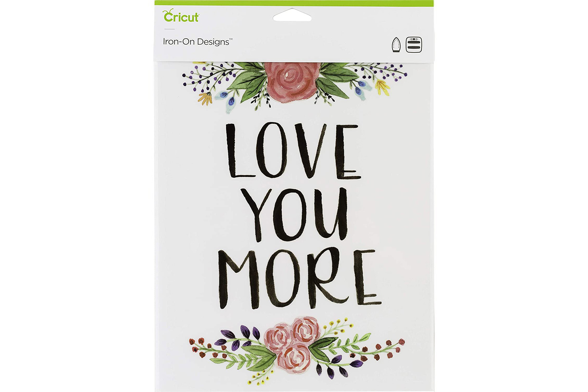Click the package hang-tab cutout
This screenshot has height=392, width=588.
tap(292, 15)
